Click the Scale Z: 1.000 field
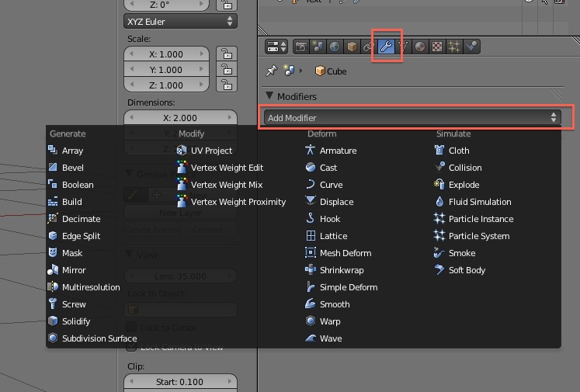The image size is (580, 392). pos(166,85)
